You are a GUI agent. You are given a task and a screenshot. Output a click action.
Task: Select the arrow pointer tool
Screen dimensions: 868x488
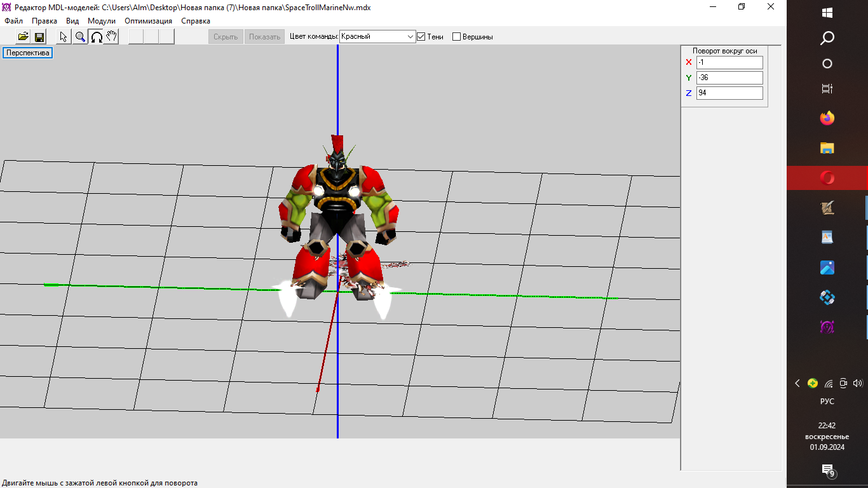pyautogui.click(x=64, y=37)
